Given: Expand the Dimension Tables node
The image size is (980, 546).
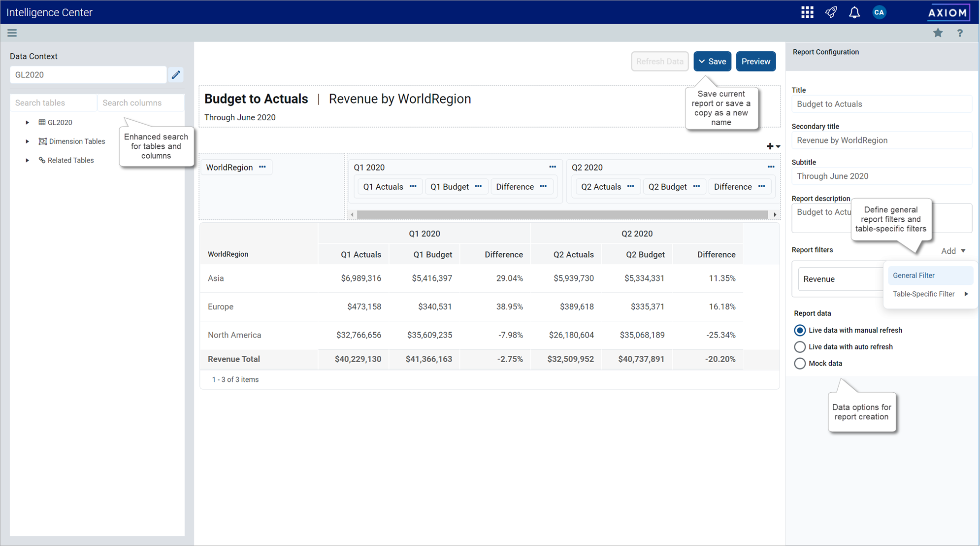Looking at the screenshot, I should click(x=28, y=141).
